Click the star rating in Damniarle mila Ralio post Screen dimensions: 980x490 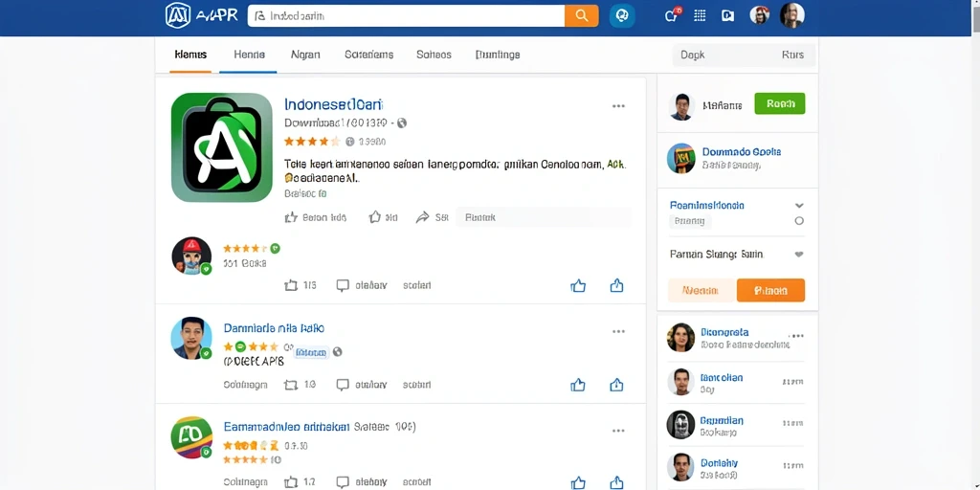pos(252,346)
